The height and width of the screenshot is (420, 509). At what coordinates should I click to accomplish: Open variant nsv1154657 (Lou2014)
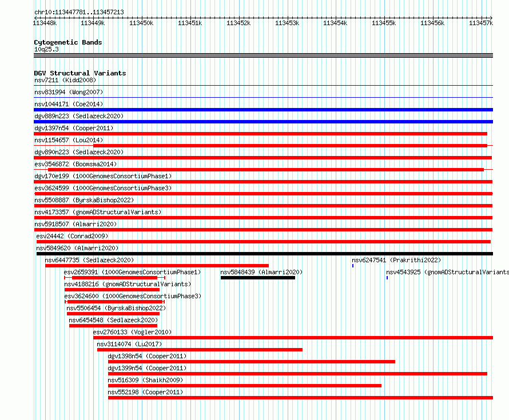(69, 140)
